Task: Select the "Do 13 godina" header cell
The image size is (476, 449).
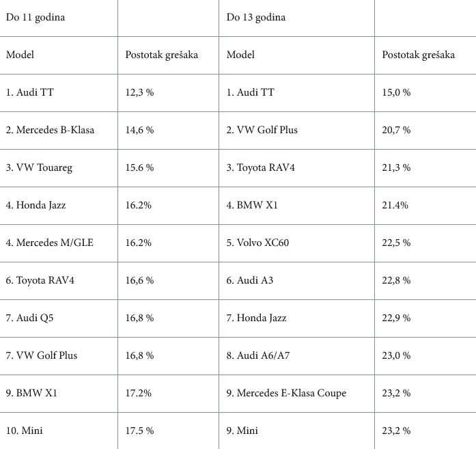Action: point(256,17)
